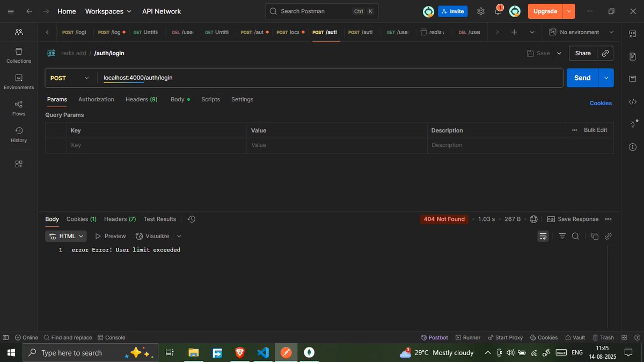
Task: Click the Send button
Action: coord(582,78)
